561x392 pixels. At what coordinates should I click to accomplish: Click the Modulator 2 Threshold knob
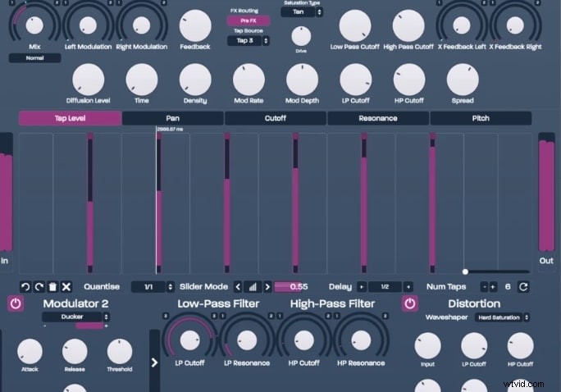click(120, 351)
